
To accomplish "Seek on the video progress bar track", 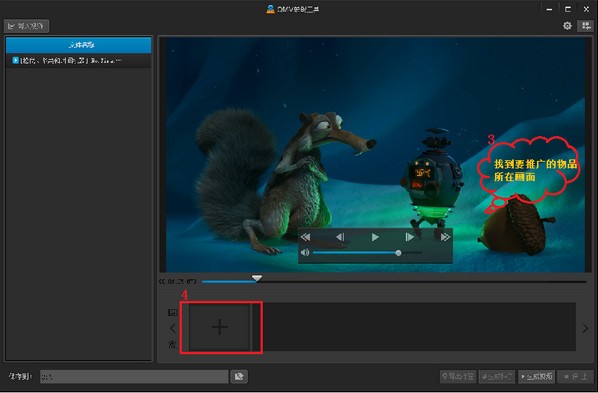I will 394,282.
